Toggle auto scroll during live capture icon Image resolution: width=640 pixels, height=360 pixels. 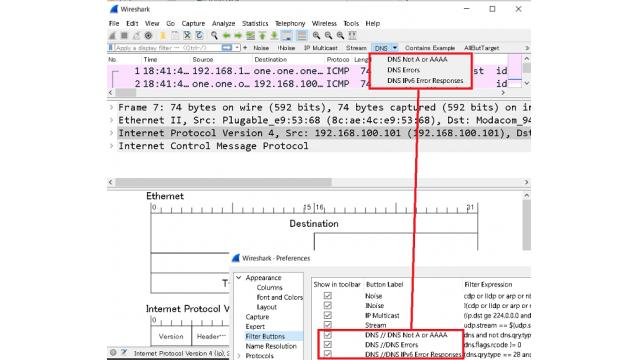pos(287,36)
